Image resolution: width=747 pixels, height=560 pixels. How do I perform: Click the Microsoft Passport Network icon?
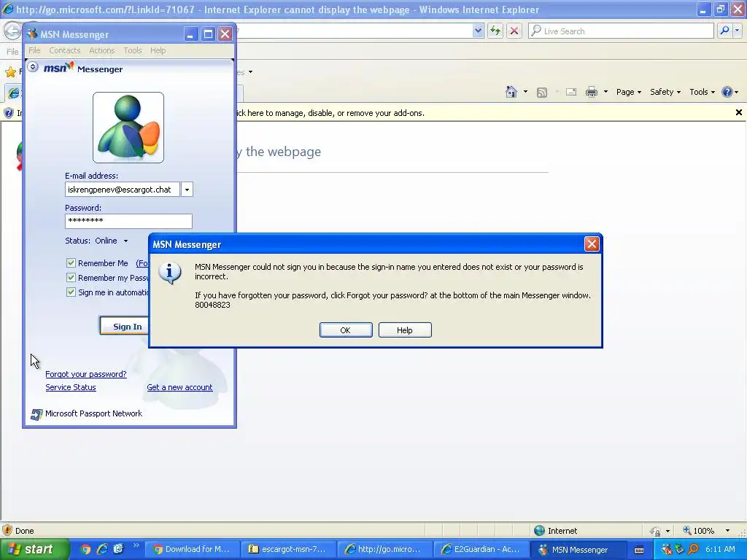[x=36, y=414]
